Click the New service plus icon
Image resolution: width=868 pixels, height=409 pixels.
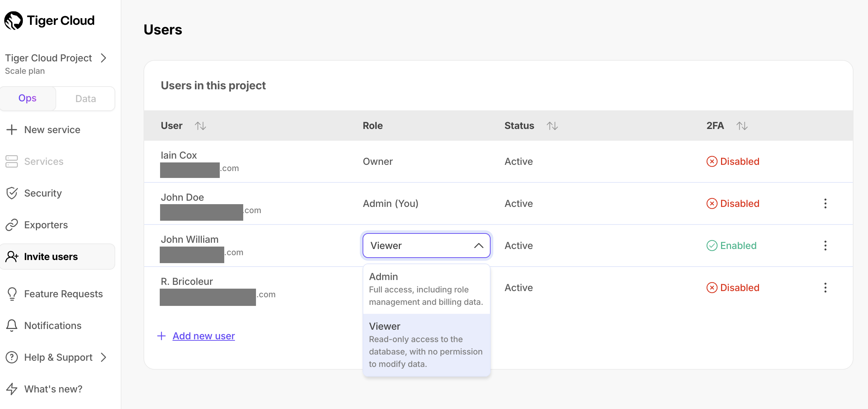pyautogui.click(x=12, y=130)
